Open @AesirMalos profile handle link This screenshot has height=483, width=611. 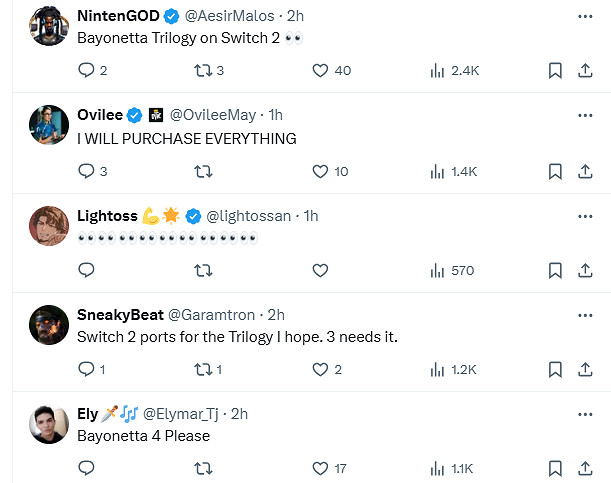pos(229,16)
